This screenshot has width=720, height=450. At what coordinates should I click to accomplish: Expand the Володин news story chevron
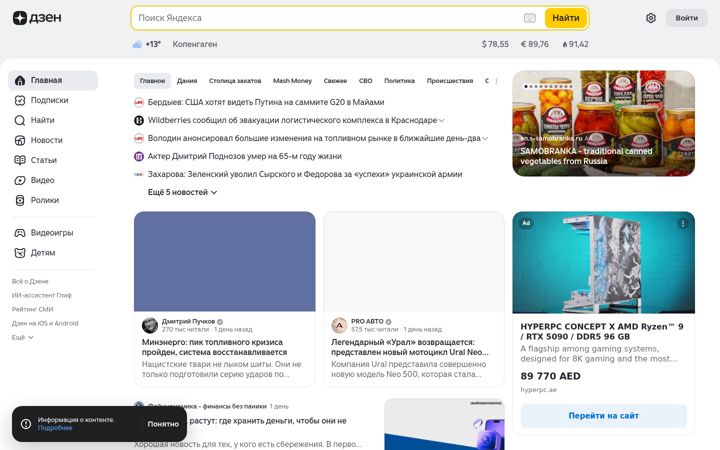click(485, 139)
